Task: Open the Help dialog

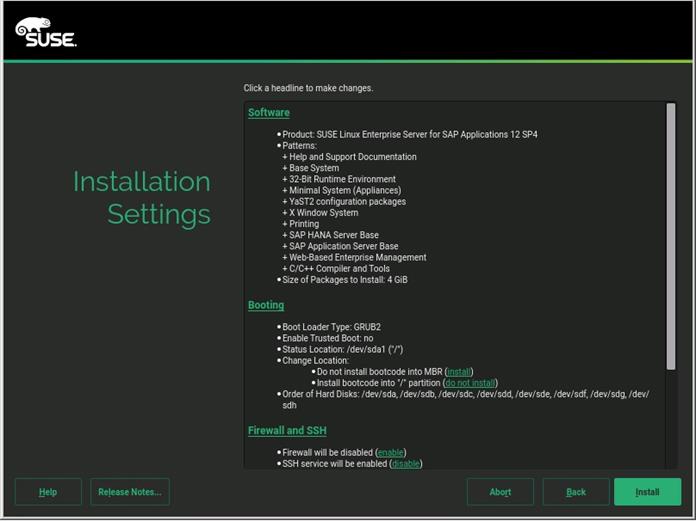Action: tap(48, 492)
